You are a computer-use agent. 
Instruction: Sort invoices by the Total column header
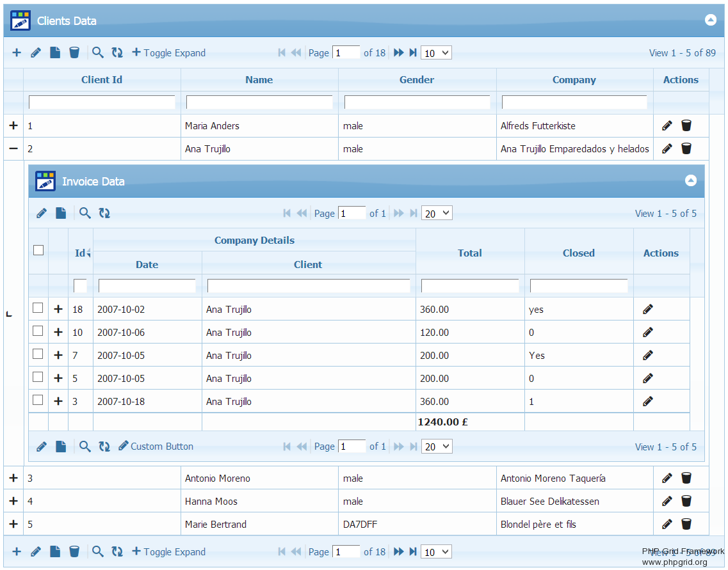click(x=469, y=253)
